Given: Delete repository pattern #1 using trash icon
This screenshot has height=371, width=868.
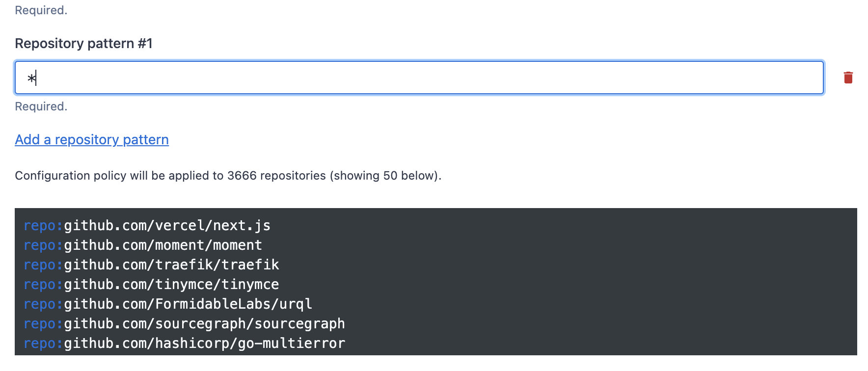Looking at the screenshot, I should click(848, 78).
